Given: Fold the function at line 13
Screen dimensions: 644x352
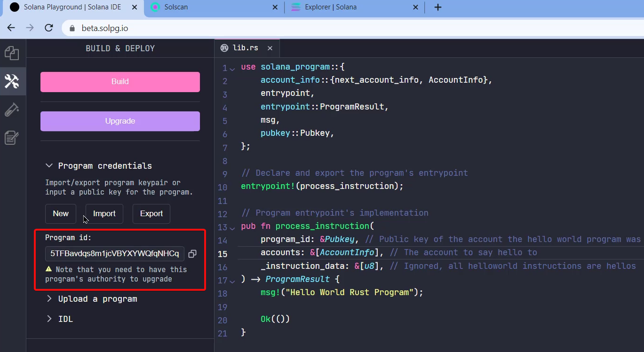Looking at the screenshot, I should (x=232, y=228).
